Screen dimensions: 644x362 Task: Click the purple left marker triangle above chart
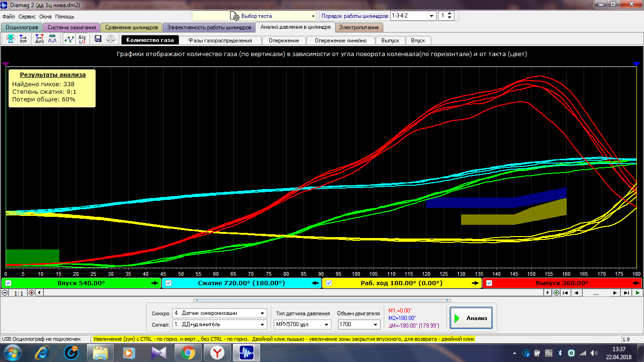click(6, 64)
